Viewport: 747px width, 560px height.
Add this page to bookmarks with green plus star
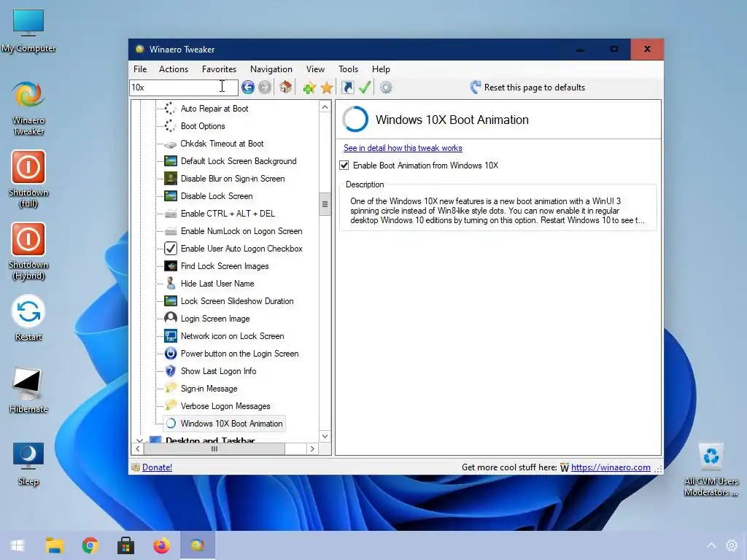(x=309, y=87)
